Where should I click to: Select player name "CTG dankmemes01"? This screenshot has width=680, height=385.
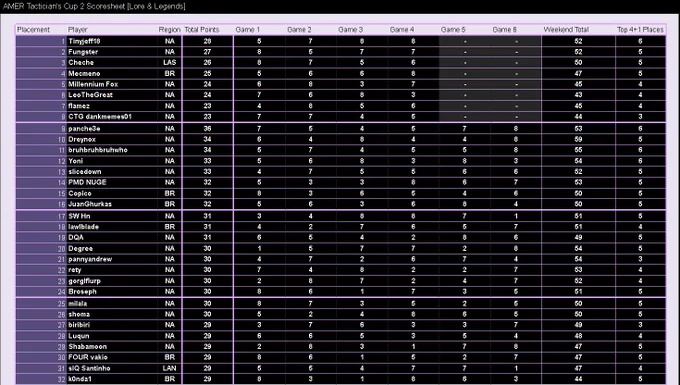[100, 117]
